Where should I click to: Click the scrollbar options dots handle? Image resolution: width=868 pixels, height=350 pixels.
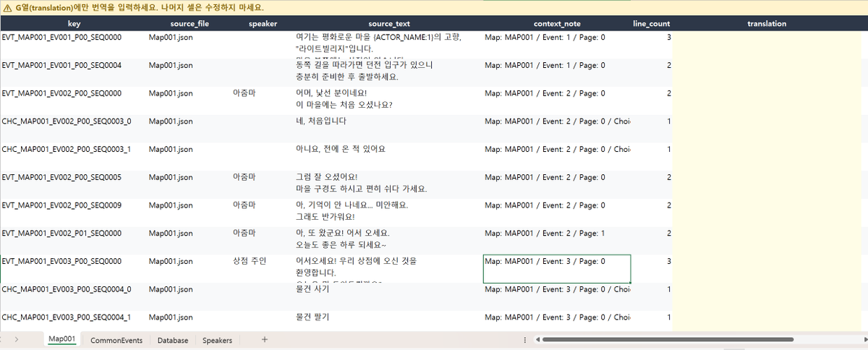525,339
